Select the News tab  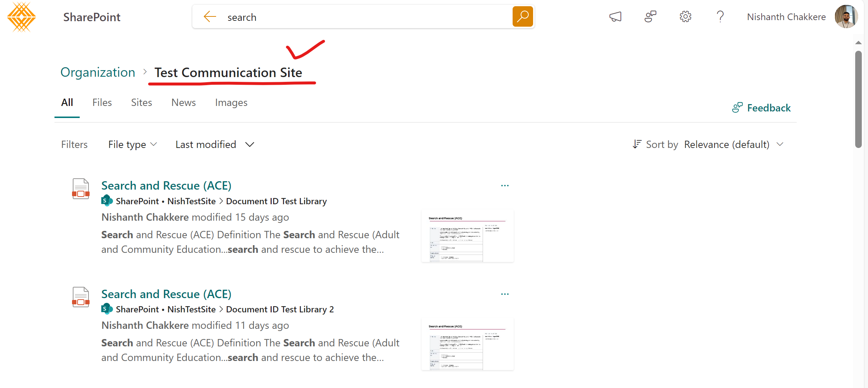pyautogui.click(x=184, y=103)
